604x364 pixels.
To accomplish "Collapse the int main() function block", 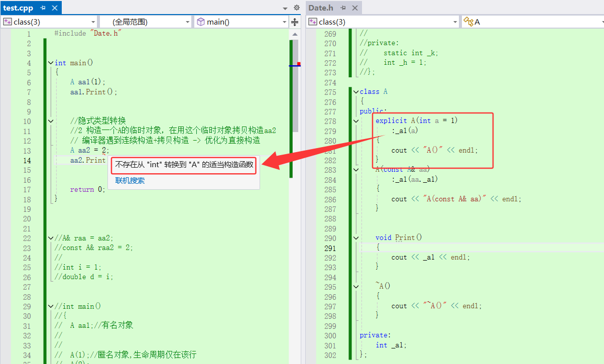I will tap(50, 63).
